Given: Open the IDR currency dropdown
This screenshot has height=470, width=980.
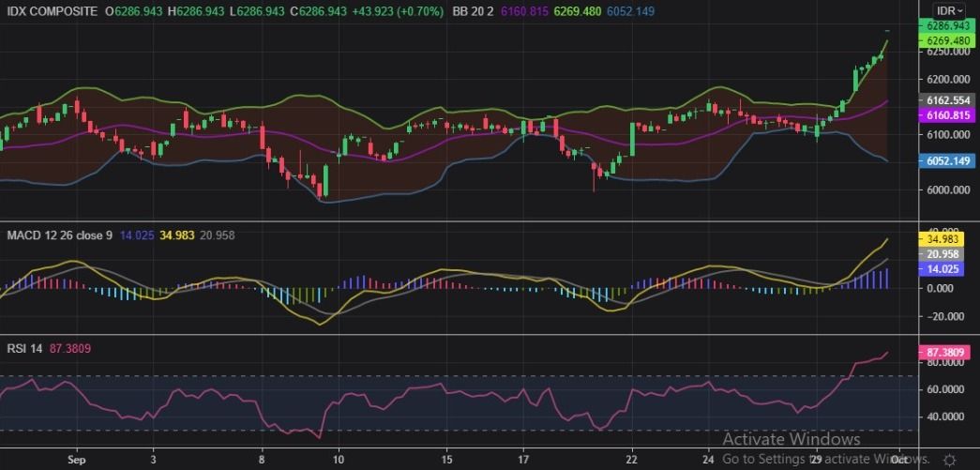Looking at the screenshot, I should pos(948,11).
